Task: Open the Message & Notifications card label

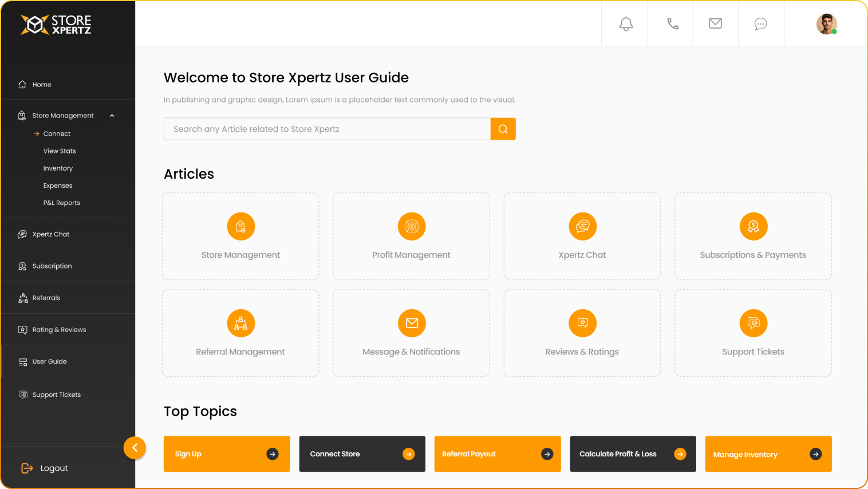Action: pos(411,352)
